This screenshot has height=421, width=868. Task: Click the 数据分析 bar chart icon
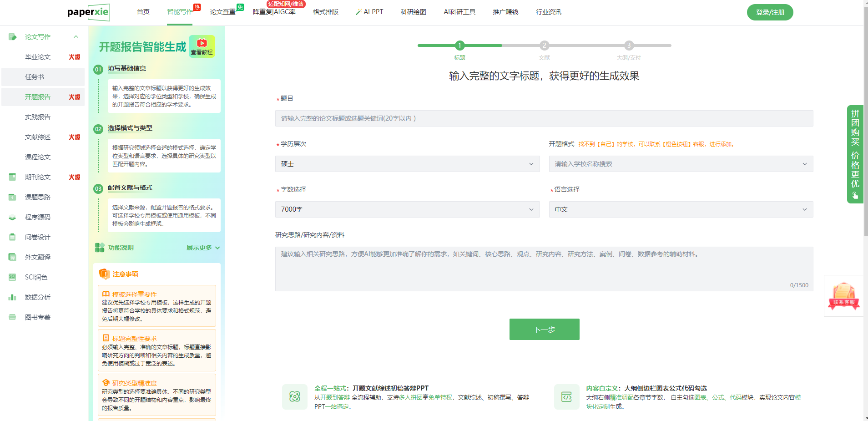pos(12,297)
